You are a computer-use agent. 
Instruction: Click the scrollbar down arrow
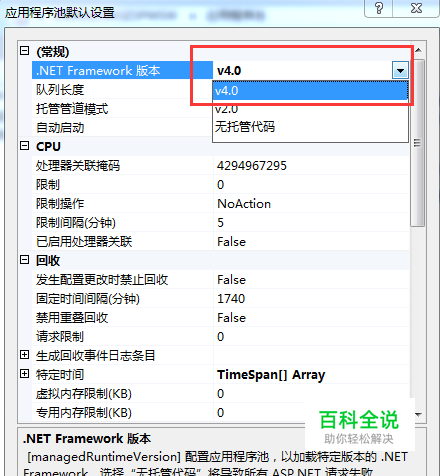[x=418, y=414]
